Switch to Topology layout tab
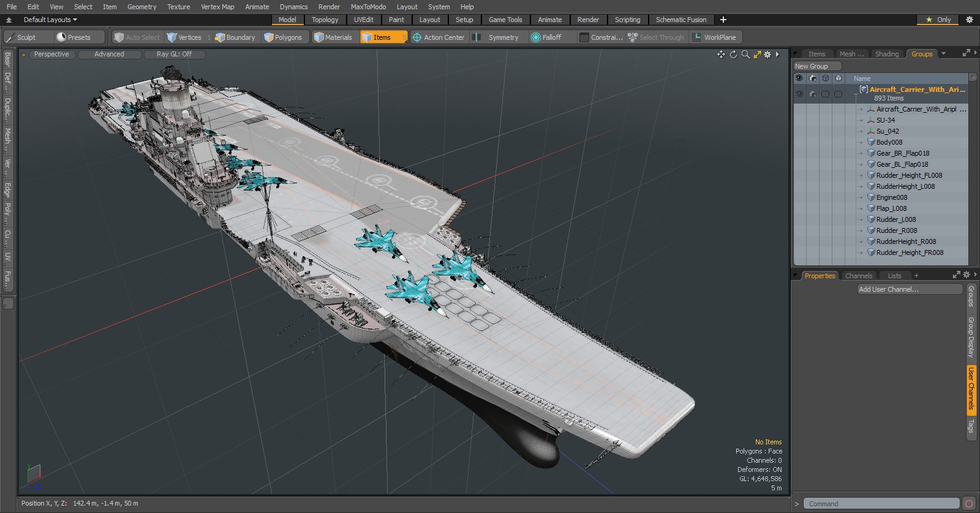This screenshot has height=513, width=980. [325, 20]
